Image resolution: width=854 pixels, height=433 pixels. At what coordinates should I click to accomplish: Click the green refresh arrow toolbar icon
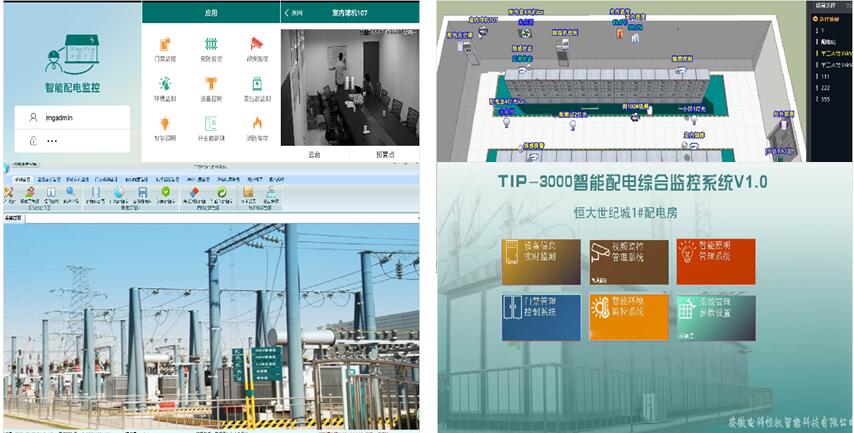221,192
